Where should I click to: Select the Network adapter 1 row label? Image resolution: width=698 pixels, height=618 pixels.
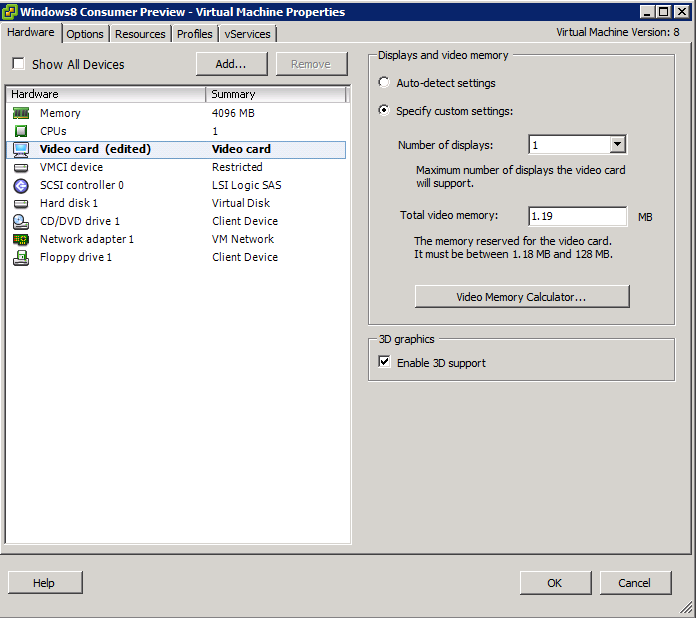[86, 240]
